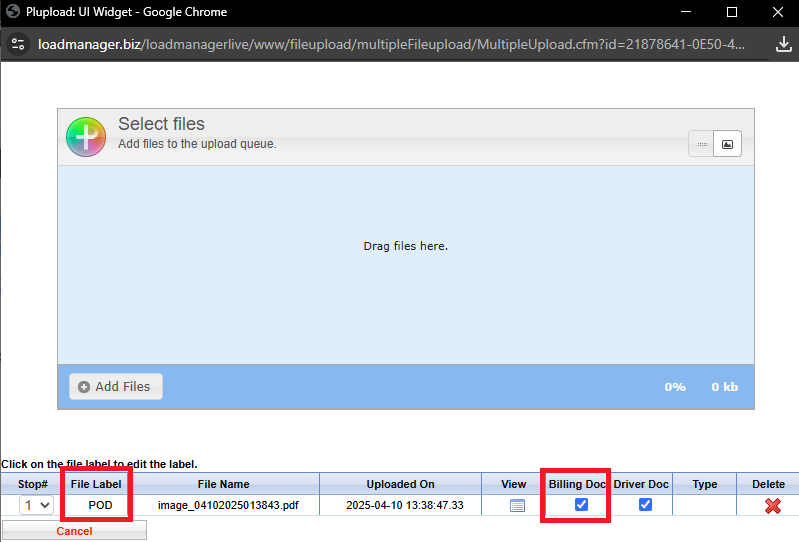Click the plus icon on Add Files

tap(84, 387)
